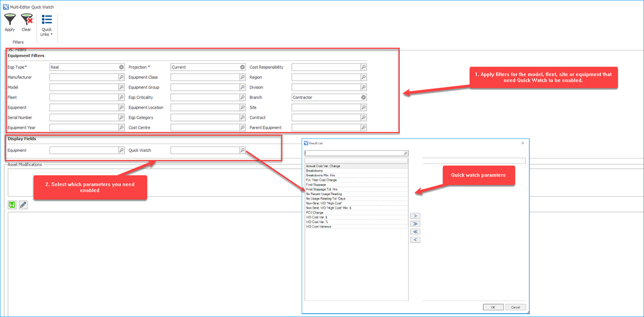
Task: Open lookup for Display Fields Equipment
Action: [x=121, y=151]
